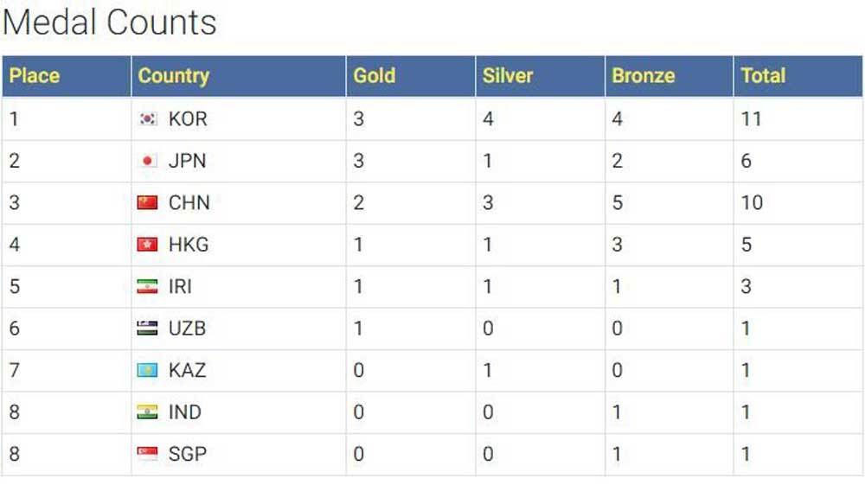Select the KOR country name

coord(188,119)
